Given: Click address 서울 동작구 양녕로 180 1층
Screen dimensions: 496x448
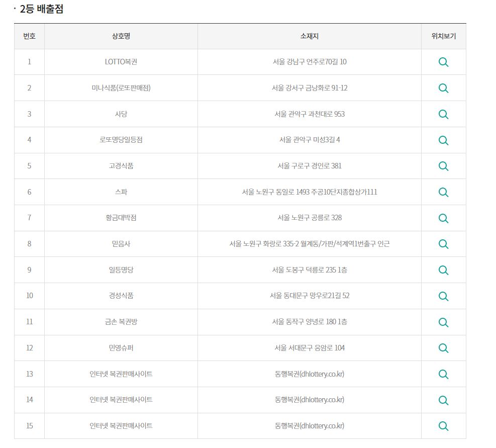Looking at the screenshot, I should (310, 322).
